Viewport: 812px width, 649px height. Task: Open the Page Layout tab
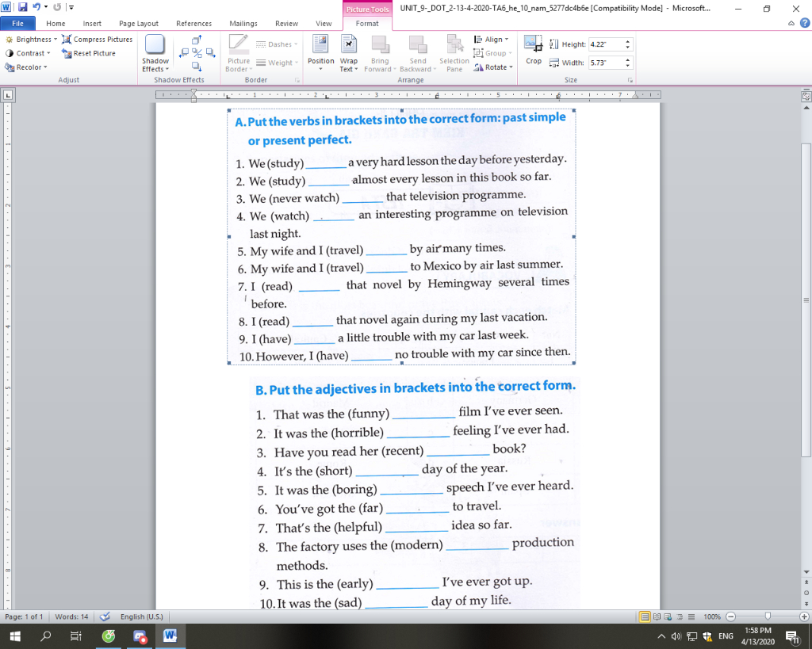(x=138, y=23)
